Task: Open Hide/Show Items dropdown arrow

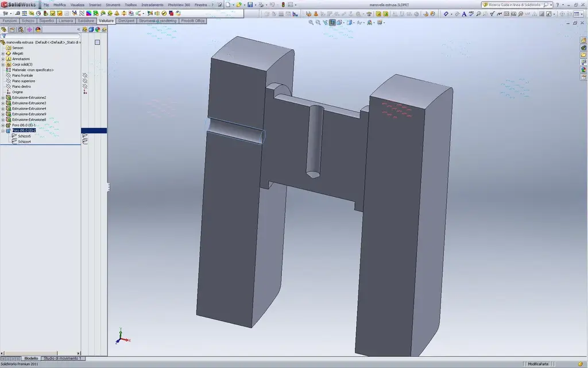Action: coord(364,23)
